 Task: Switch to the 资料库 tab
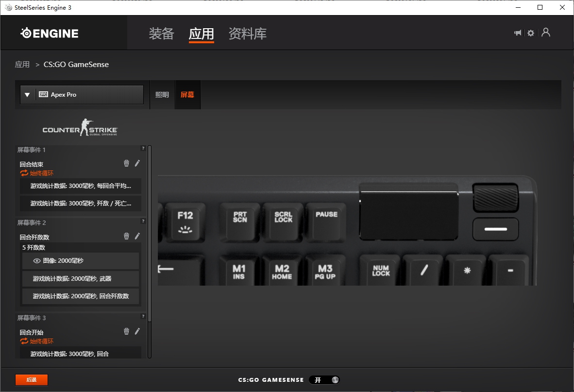click(x=248, y=34)
